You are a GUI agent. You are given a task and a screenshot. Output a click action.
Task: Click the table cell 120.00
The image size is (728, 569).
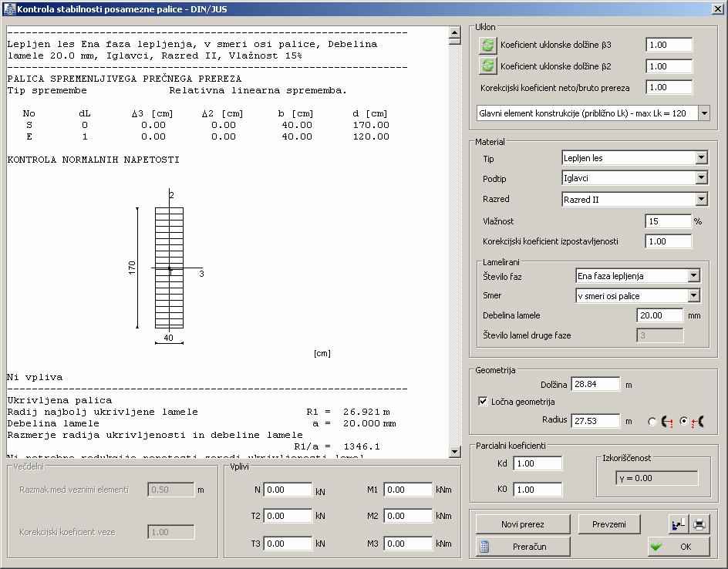(x=371, y=136)
